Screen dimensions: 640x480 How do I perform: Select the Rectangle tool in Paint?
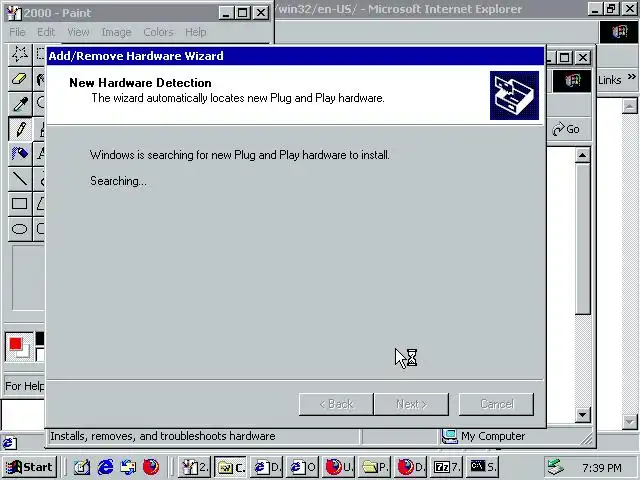pyautogui.click(x=20, y=204)
